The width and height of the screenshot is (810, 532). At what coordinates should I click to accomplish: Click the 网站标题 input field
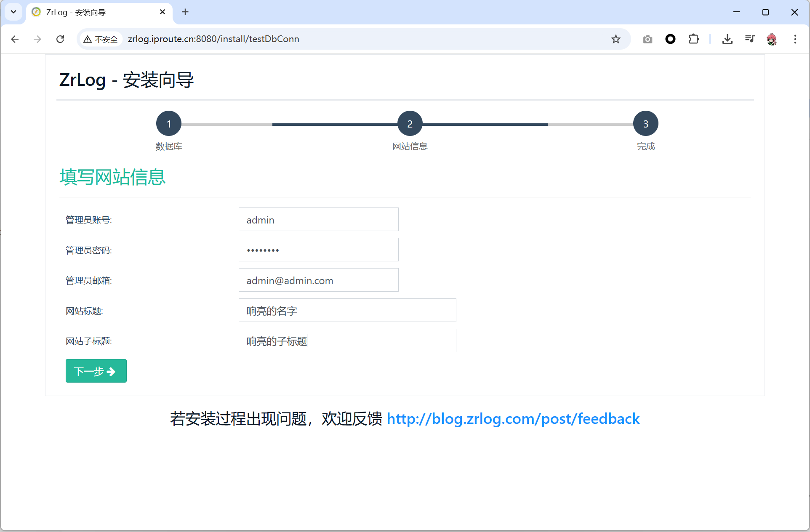point(347,310)
